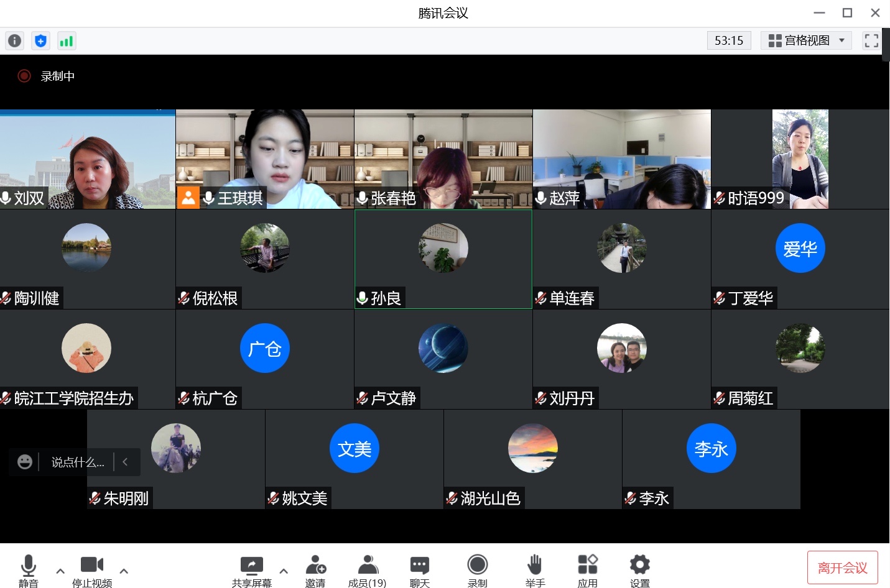Click the blue security shield icon
Screen dimensions: 890x588
40,41
